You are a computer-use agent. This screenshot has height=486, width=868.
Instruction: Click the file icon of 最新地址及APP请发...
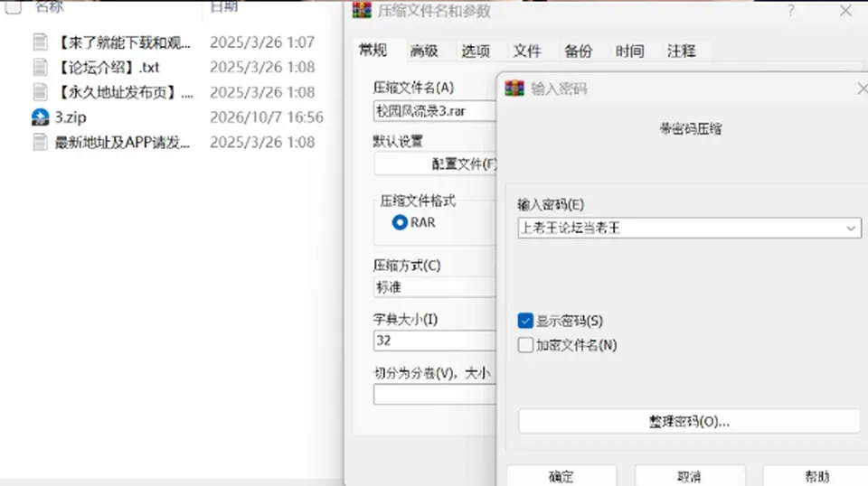(40, 142)
